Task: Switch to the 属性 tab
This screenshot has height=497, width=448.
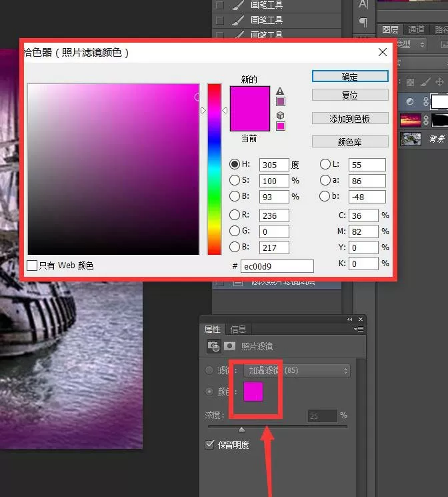Action: tap(212, 330)
